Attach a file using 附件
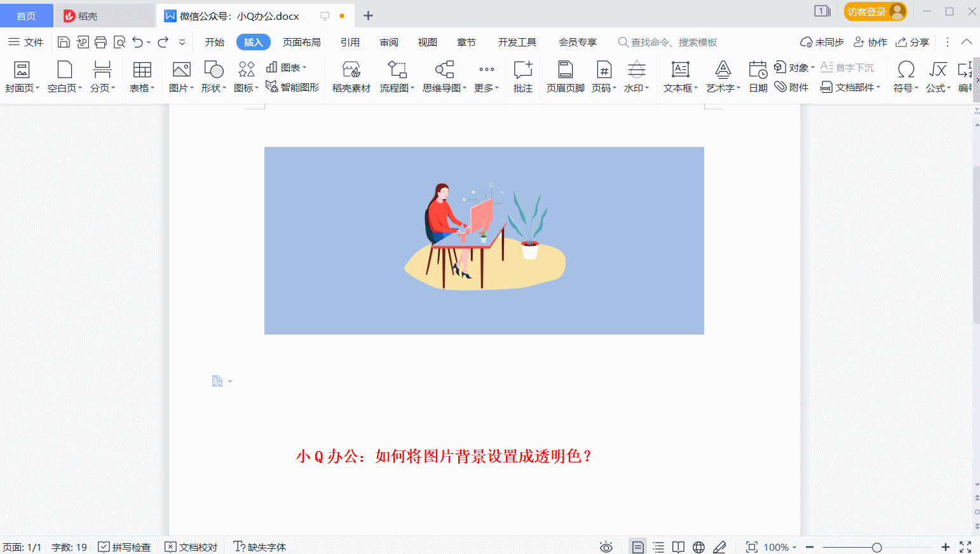 [x=791, y=87]
